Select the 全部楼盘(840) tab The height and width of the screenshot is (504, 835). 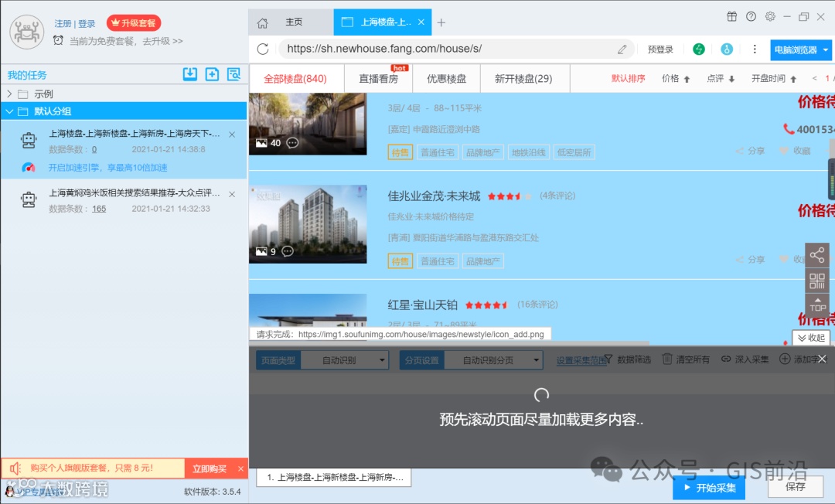(295, 79)
